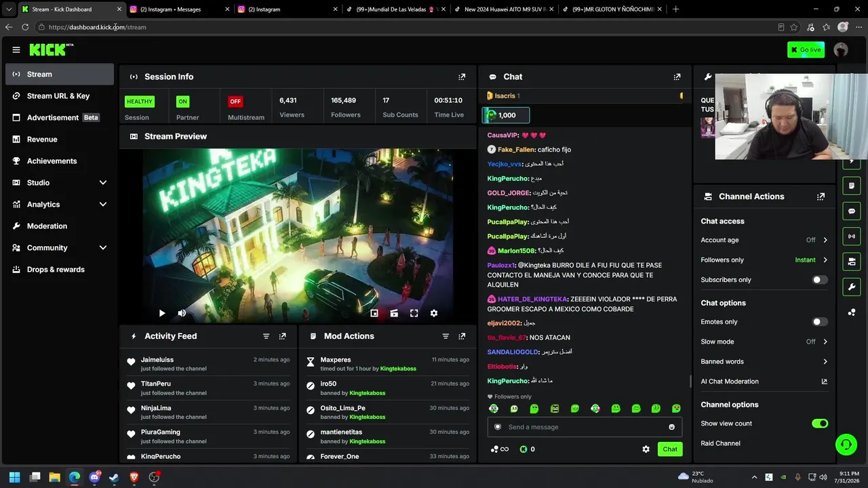The width and height of the screenshot is (868, 488).
Task: Open Account age options chevron
Action: (x=825, y=240)
